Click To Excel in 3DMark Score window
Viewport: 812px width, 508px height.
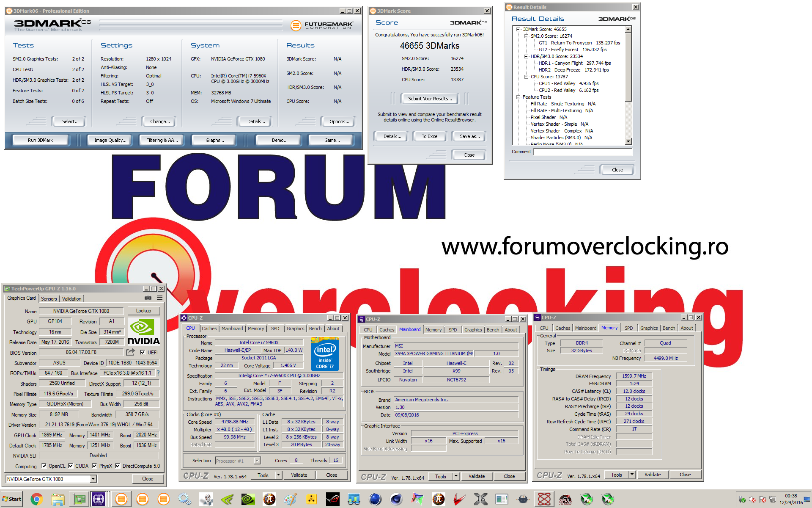430,136
